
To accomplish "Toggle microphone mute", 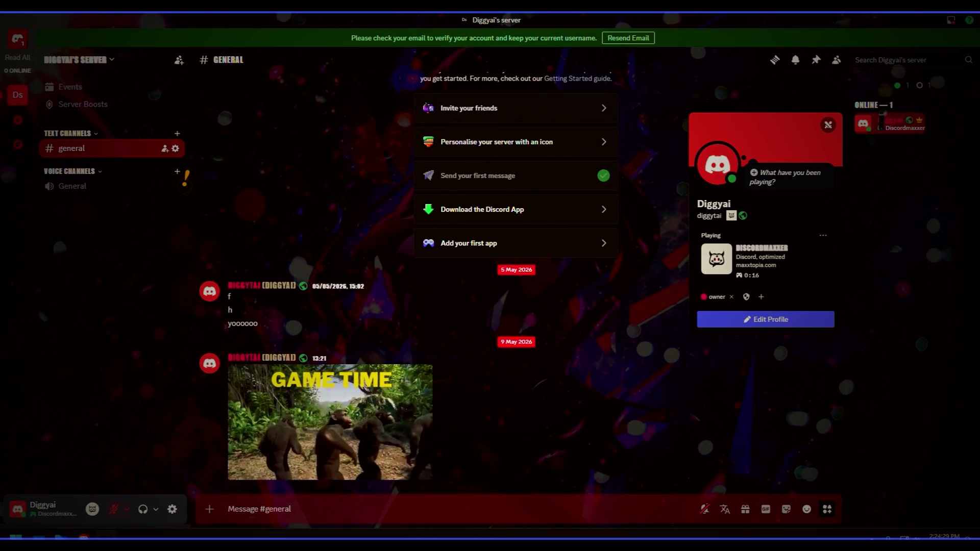I will (114, 509).
